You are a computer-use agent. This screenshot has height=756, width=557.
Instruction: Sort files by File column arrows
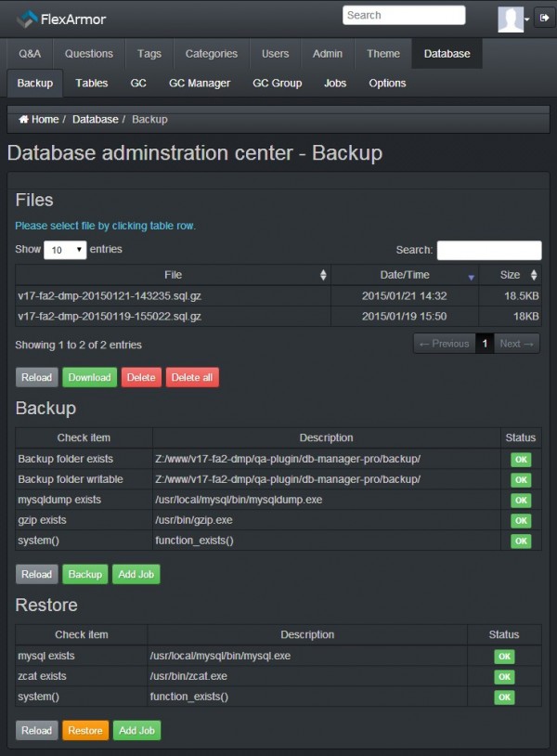[x=323, y=275]
